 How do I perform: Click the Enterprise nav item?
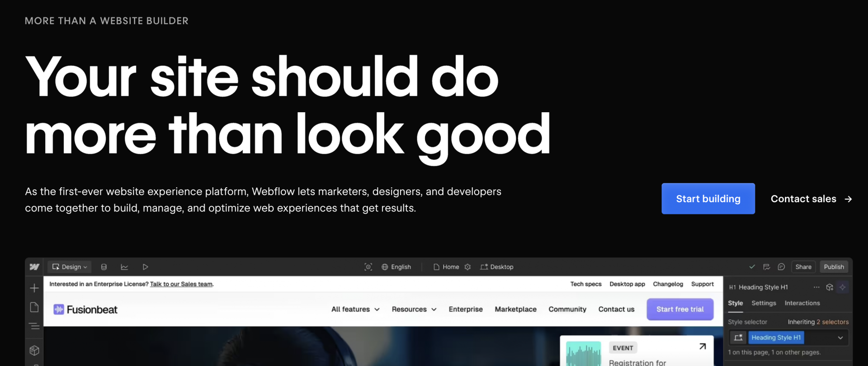(466, 309)
